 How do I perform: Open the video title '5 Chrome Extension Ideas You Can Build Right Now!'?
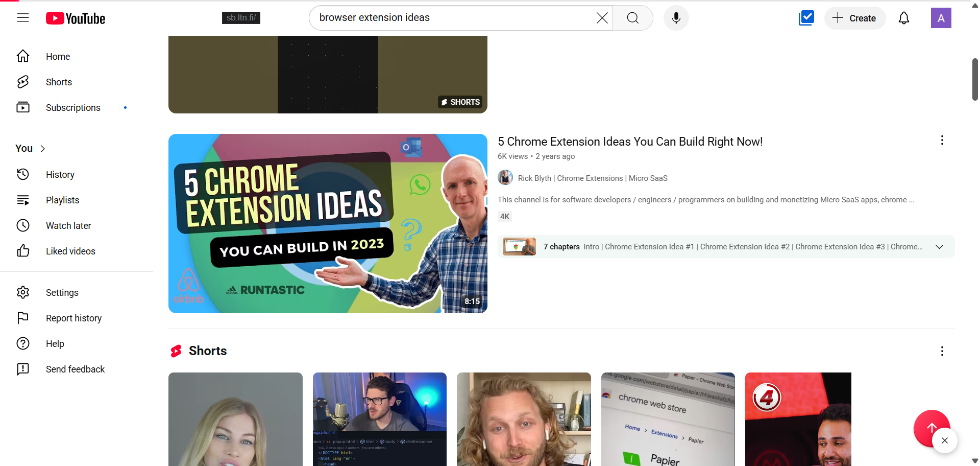point(630,142)
